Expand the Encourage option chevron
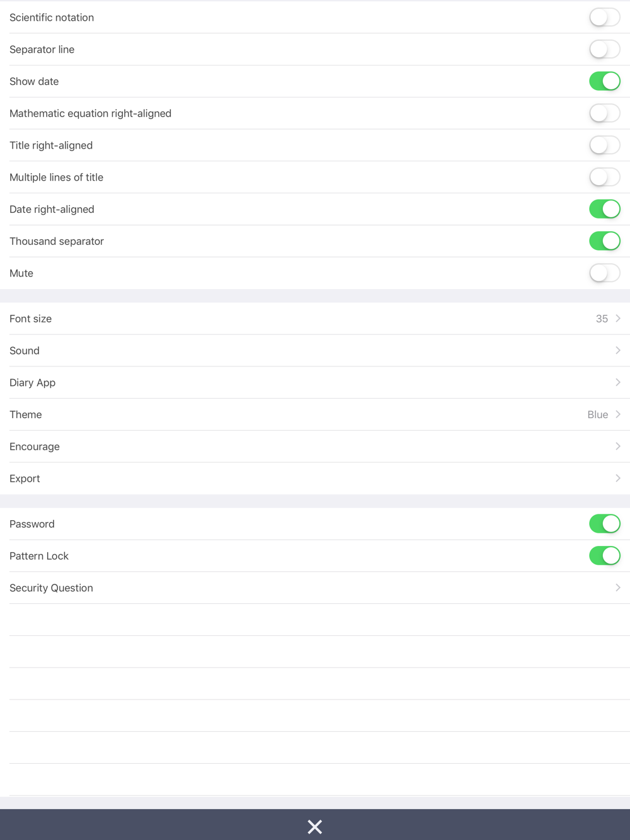This screenshot has height=840, width=630. tap(617, 446)
